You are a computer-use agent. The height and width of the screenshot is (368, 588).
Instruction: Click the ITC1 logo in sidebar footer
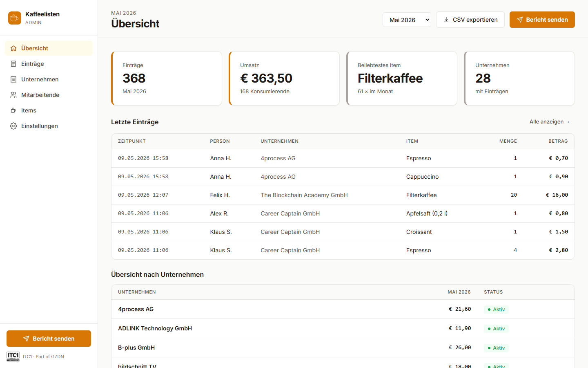13,357
